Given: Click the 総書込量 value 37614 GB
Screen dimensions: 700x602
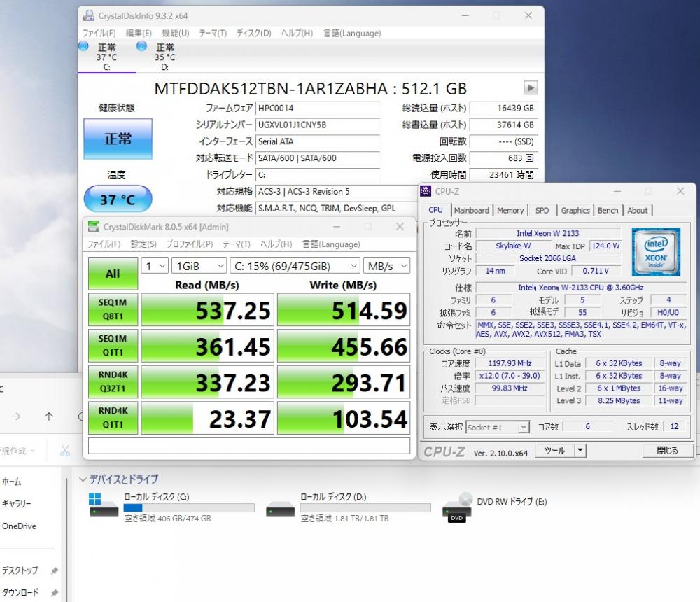Looking at the screenshot, I should tap(504, 125).
